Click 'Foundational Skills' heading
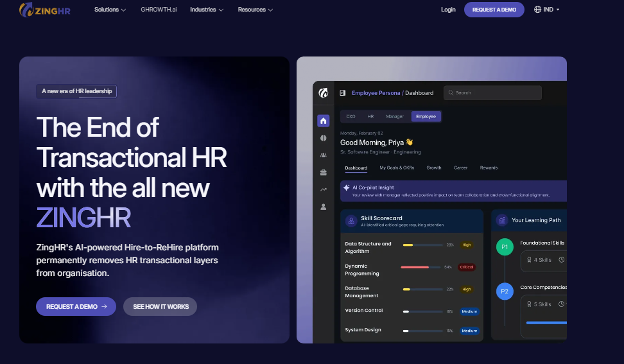 click(x=542, y=243)
